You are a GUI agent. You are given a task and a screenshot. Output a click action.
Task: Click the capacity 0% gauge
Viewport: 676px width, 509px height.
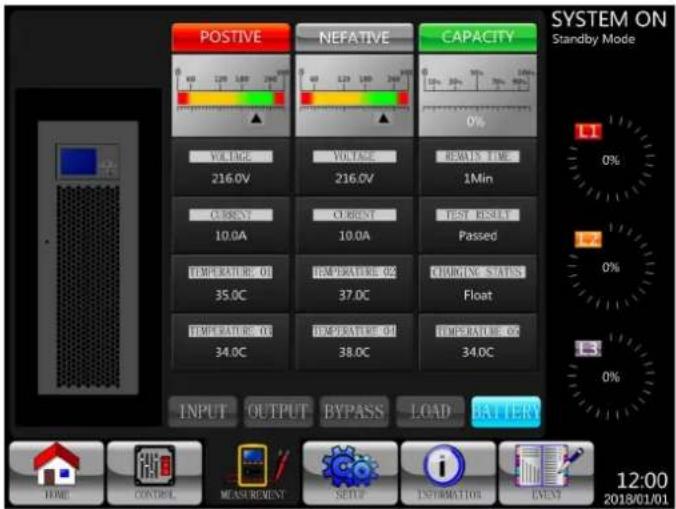[x=478, y=96]
